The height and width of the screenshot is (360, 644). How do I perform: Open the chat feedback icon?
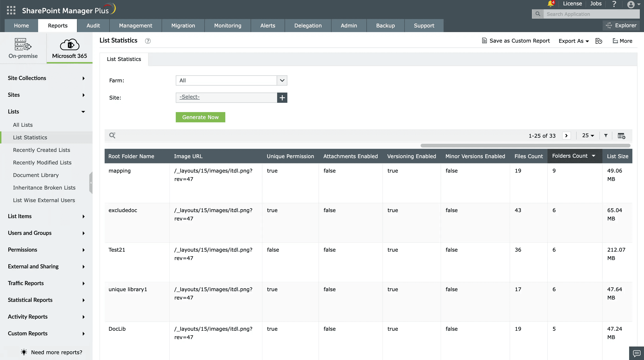(x=637, y=353)
